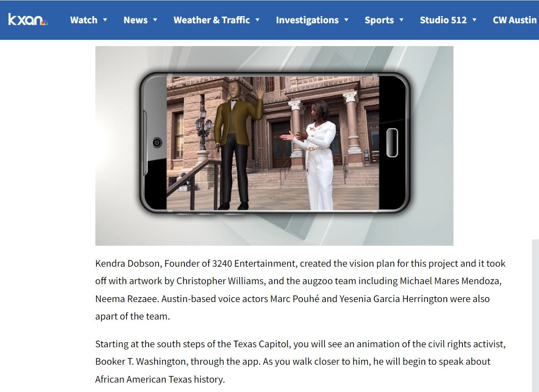539x392 pixels.
Task: Select Sports from the navigation bar
Action: pos(380,20)
